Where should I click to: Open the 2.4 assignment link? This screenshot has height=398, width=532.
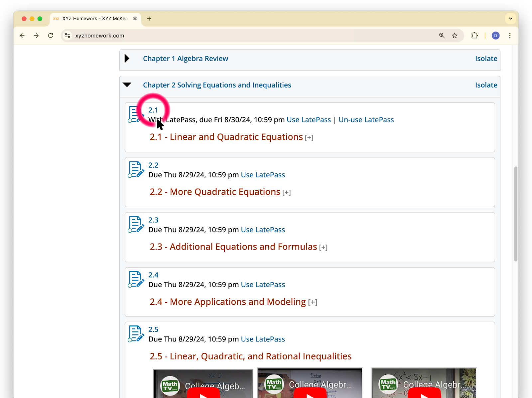coord(153,275)
